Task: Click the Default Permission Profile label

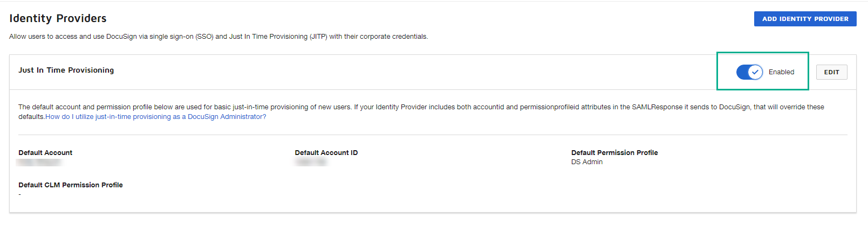Action: 614,153
